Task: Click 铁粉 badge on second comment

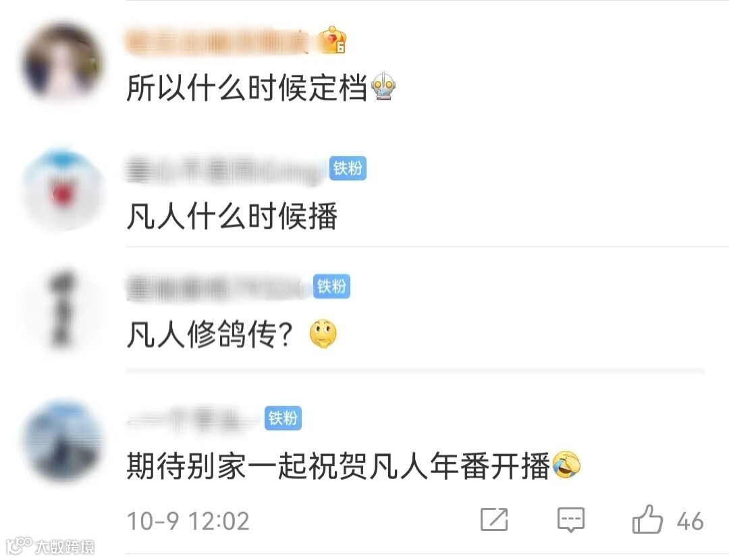Action: (348, 168)
